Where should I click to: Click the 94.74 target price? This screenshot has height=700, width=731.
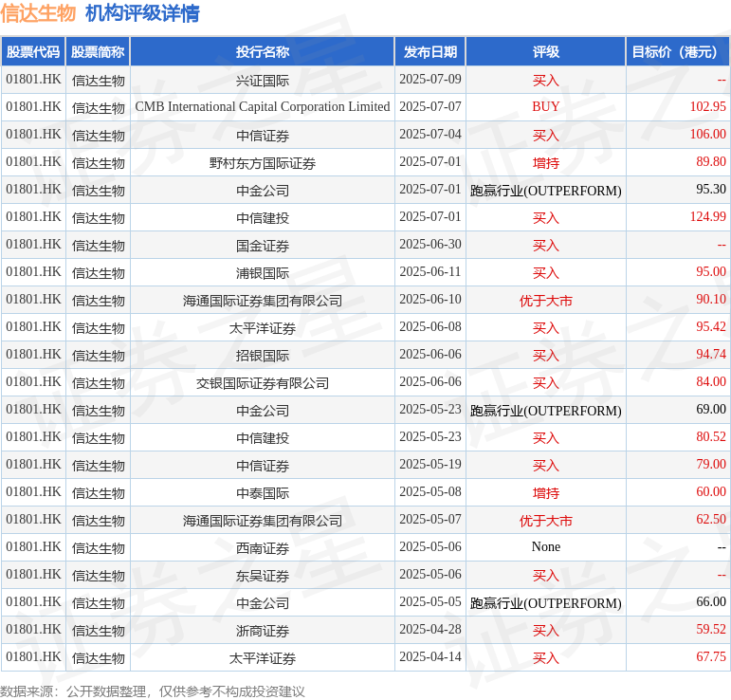[x=711, y=355]
